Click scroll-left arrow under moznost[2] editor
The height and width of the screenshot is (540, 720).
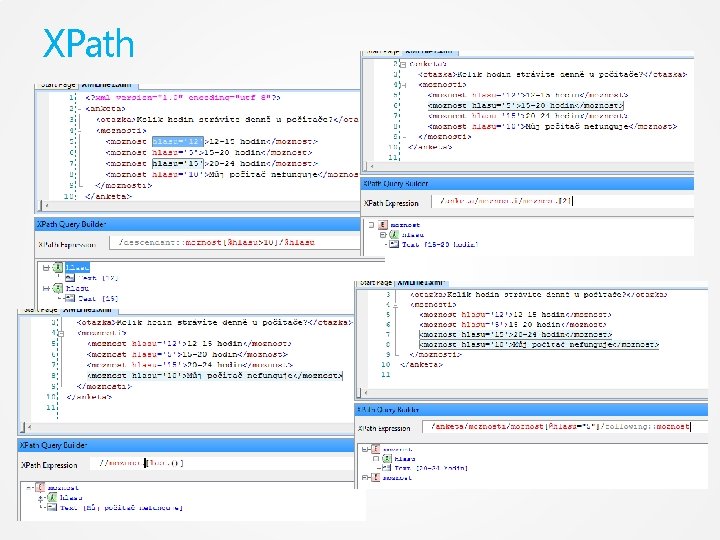point(371,166)
